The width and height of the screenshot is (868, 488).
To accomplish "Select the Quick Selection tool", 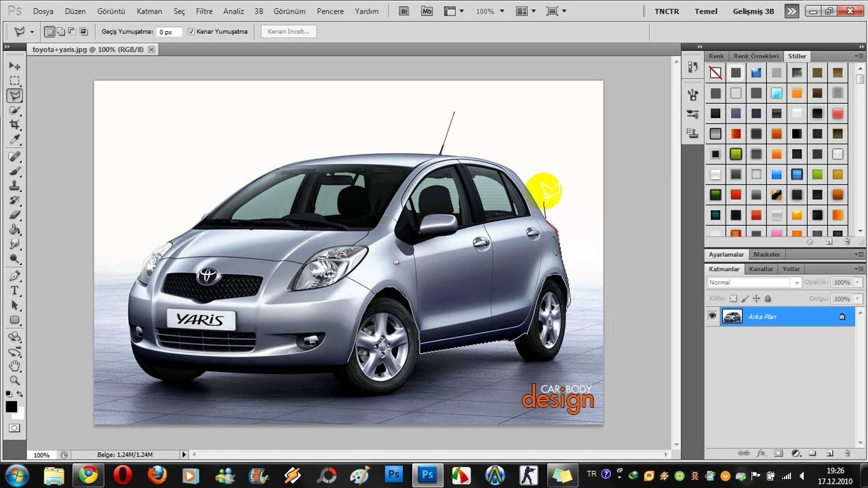I will [14, 110].
